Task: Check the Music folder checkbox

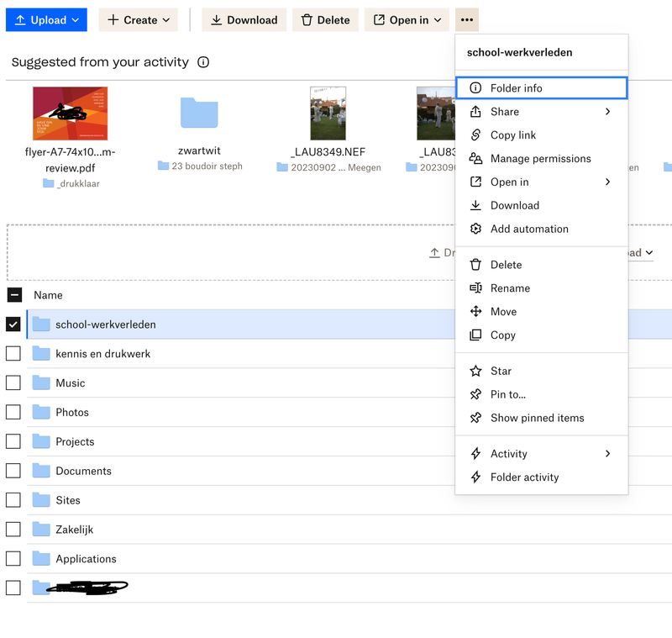Action: point(12,382)
